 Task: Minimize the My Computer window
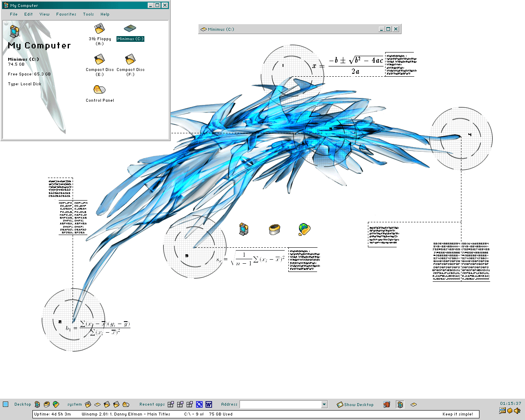(x=150, y=5)
